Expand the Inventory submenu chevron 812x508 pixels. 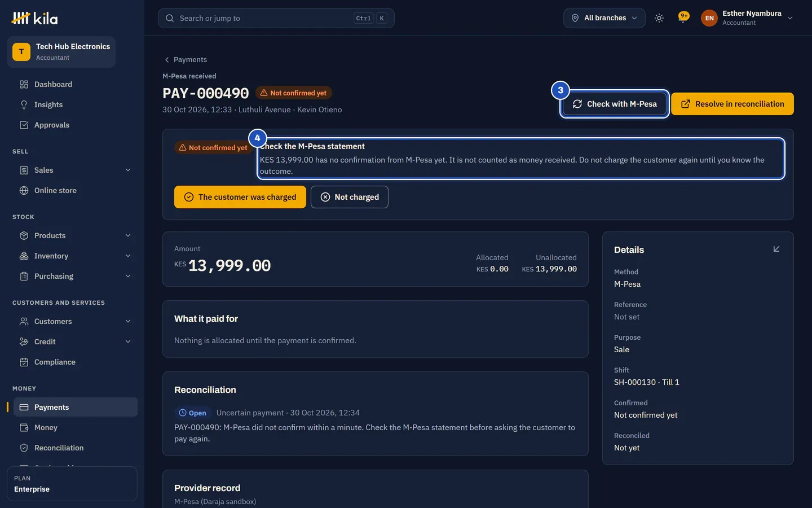tap(128, 256)
